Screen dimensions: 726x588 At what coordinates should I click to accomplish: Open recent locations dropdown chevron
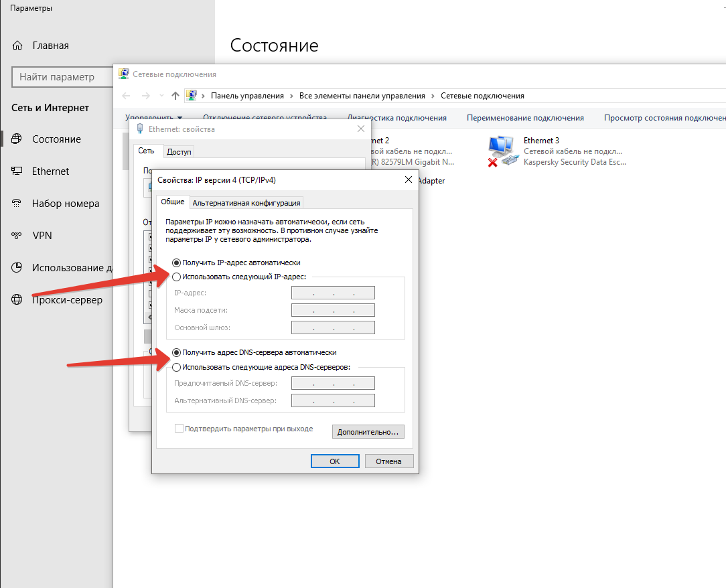[x=161, y=96]
